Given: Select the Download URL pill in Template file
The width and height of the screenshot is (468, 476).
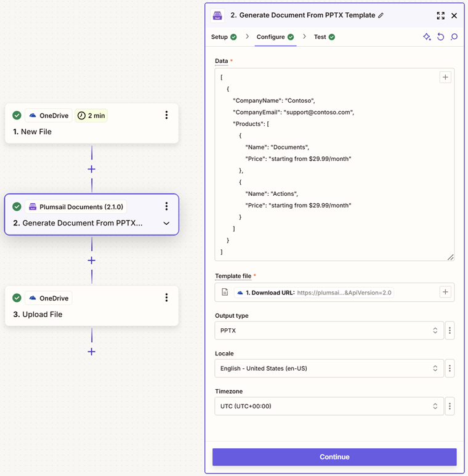Looking at the screenshot, I should pos(314,292).
